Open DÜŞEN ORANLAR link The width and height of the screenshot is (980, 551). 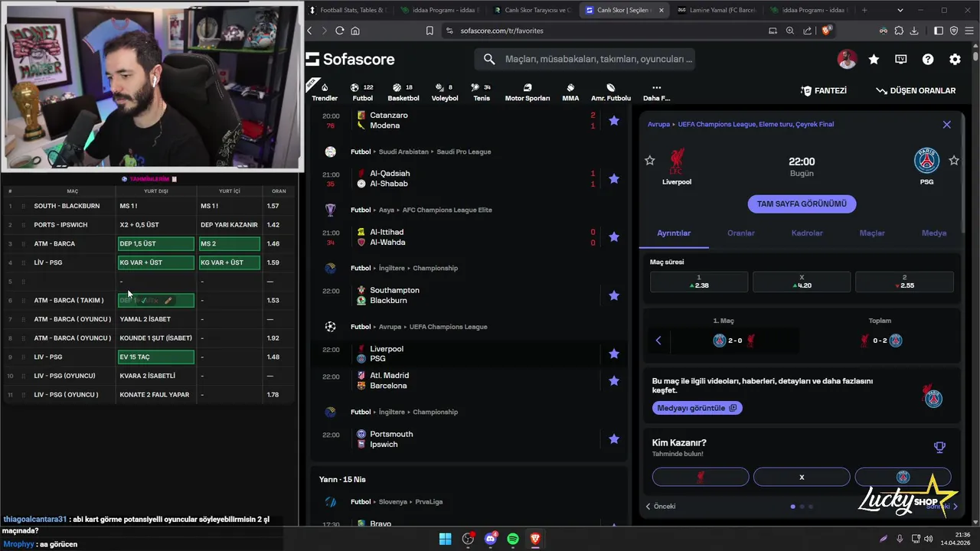pyautogui.click(x=916, y=90)
